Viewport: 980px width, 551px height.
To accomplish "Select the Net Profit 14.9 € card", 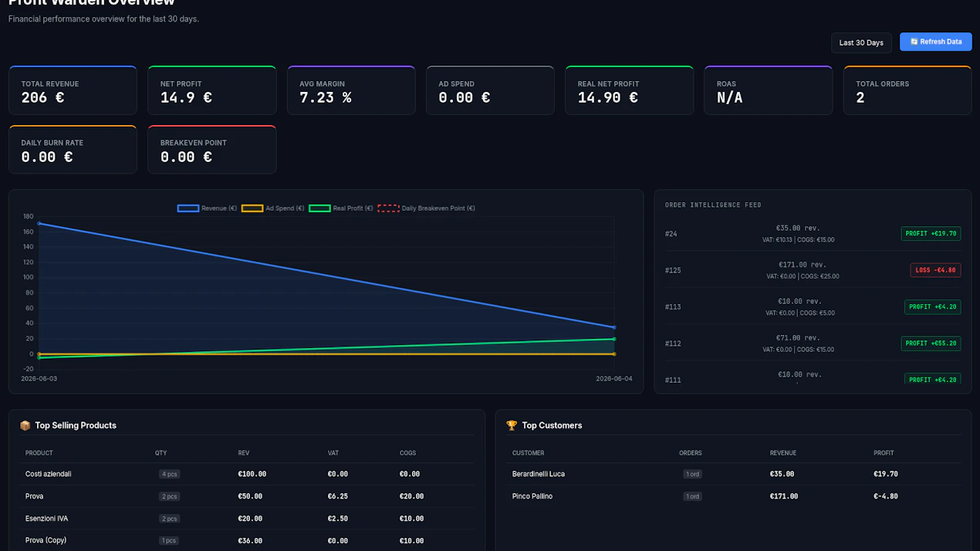I will (212, 90).
